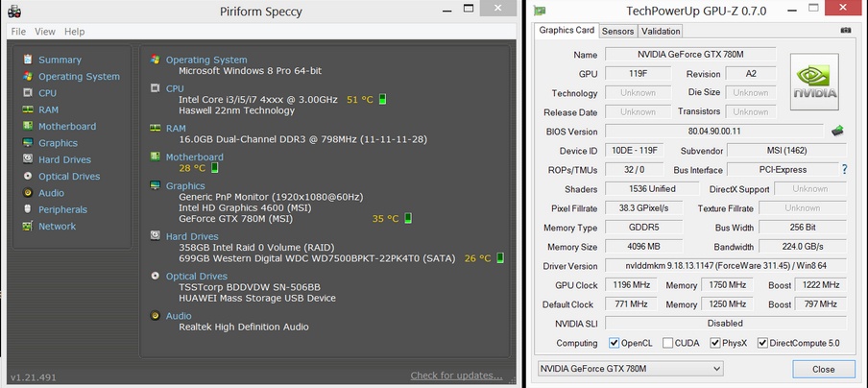Viewport: 868px width, 388px height.
Task: Click the Intel HD Graphics 4600 (MSI) line
Action: pos(245,207)
